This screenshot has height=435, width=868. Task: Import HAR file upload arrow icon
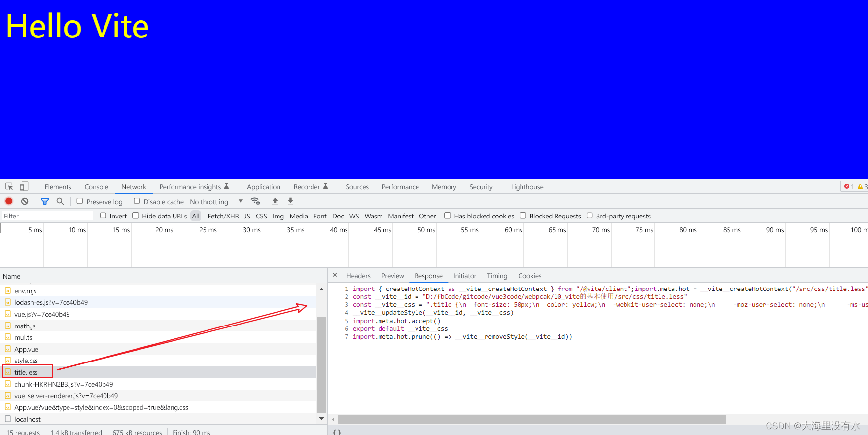[275, 201]
